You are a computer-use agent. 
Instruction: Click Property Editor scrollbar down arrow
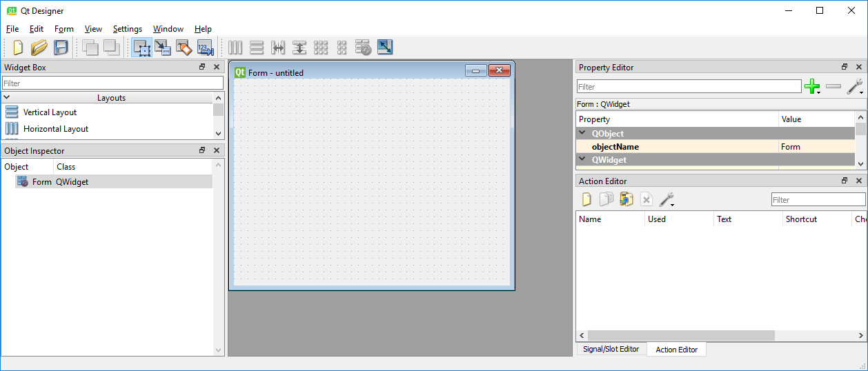[860, 163]
